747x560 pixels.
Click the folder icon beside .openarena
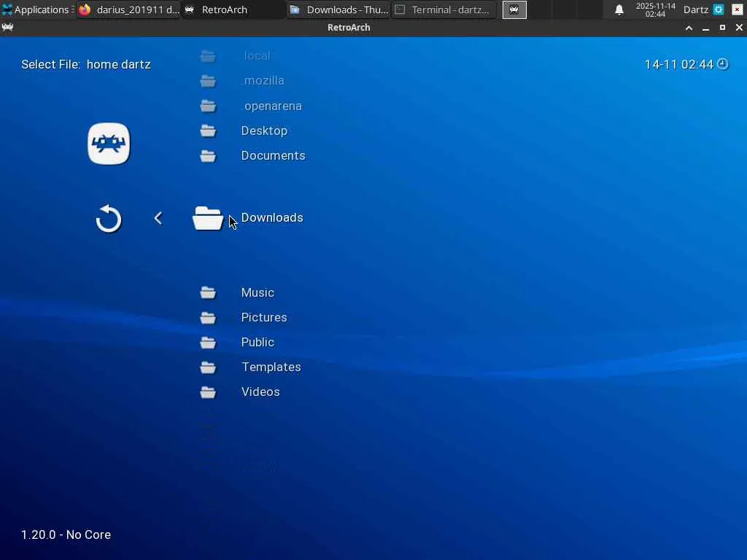pyautogui.click(x=208, y=106)
